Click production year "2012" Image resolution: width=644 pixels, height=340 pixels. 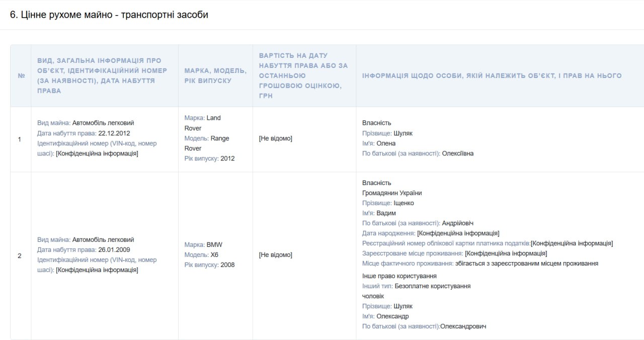227,158
